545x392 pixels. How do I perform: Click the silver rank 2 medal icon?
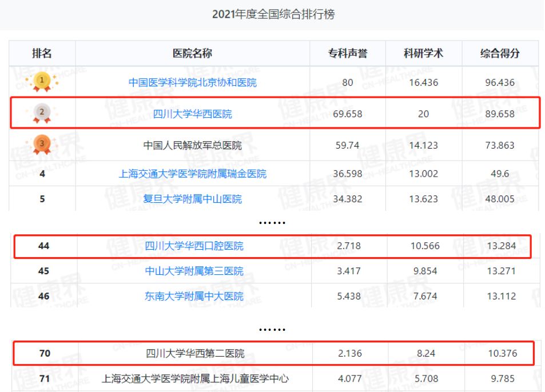tap(42, 113)
